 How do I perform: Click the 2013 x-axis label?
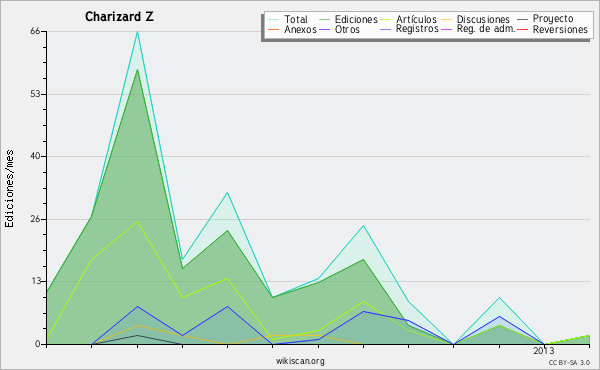pos(544,351)
